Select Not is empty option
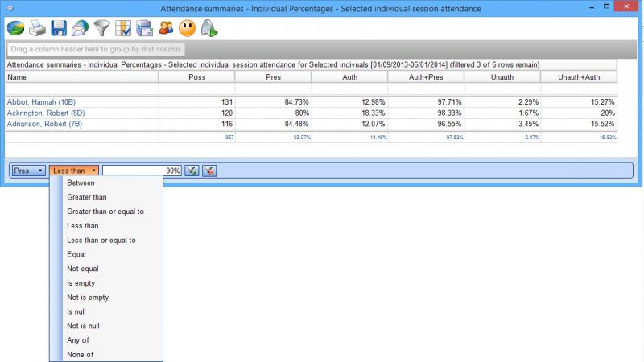 pyautogui.click(x=88, y=298)
